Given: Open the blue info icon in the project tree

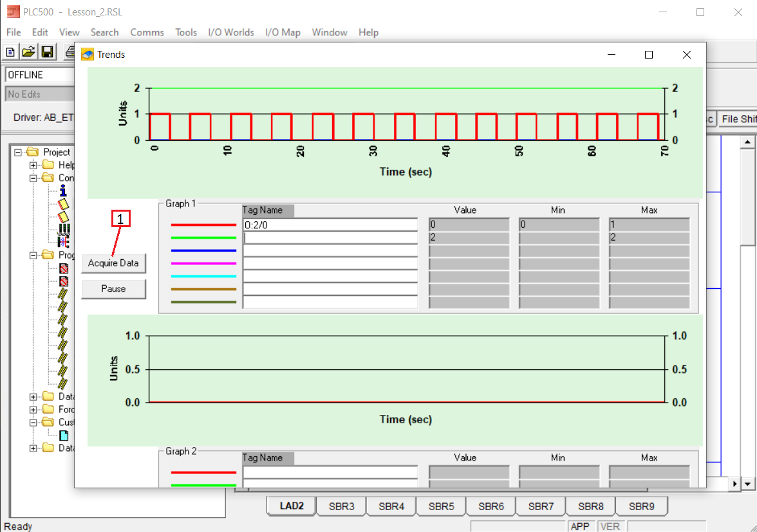Looking at the screenshot, I should point(63,190).
